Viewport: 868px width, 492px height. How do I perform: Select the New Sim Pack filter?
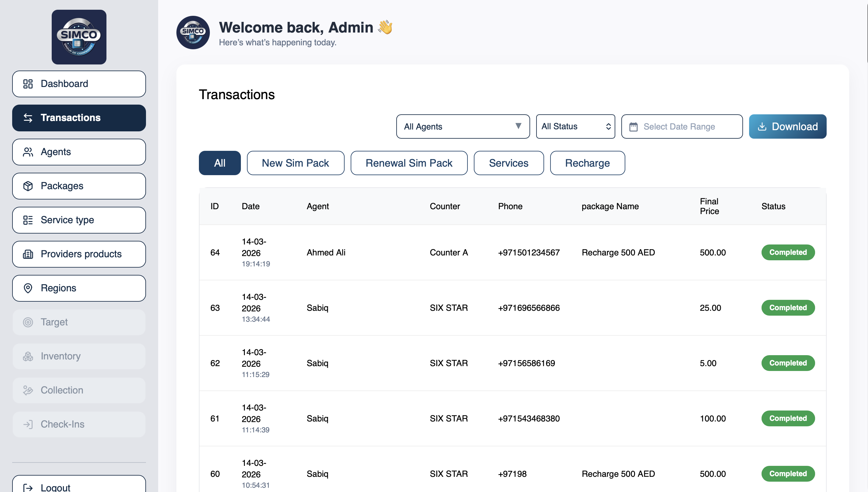tap(295, 163)
